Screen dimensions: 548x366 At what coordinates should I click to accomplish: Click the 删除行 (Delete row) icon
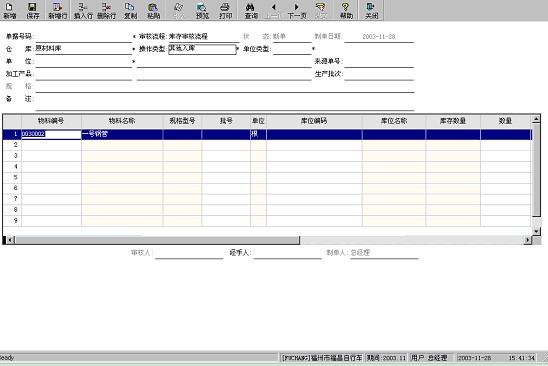pos(107,10)
